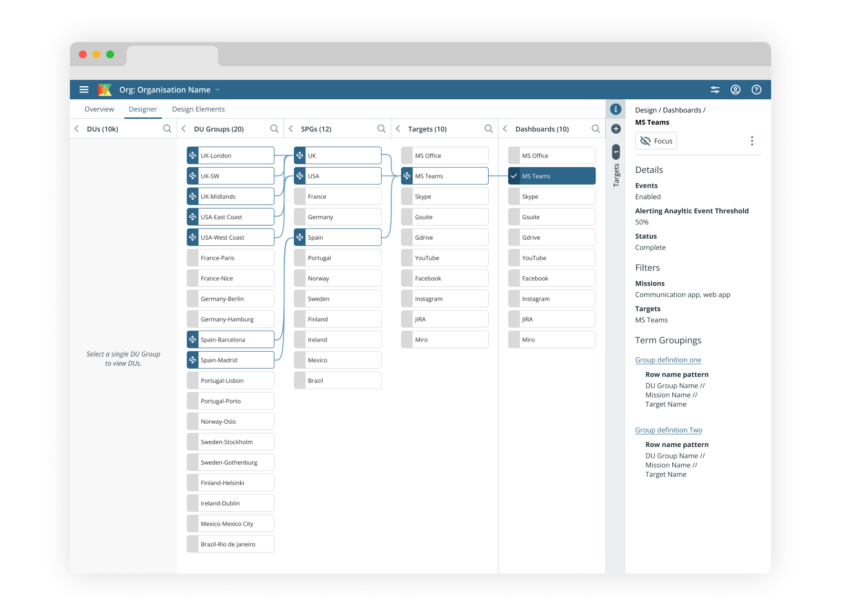
Task: Select the France-Paris DU group
Action: pos(231,258)
